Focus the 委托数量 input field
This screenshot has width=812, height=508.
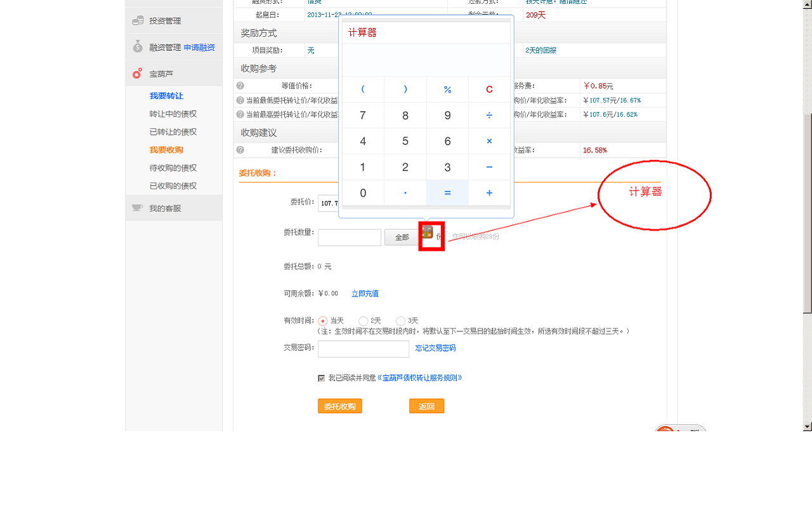point(350,237)
